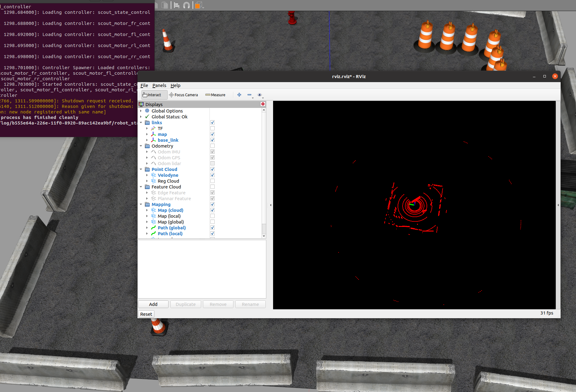Screen dimensions: 576x392
Task: Expand the map axes display
Action: click(x=147, y=134)
